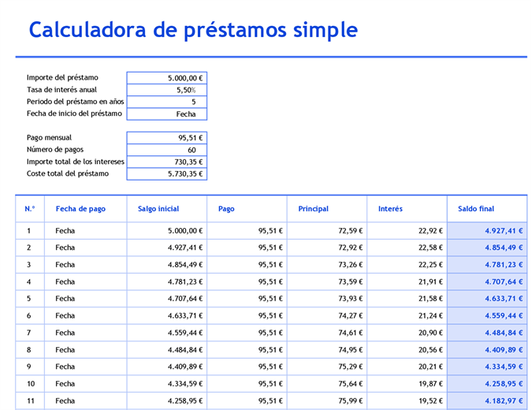This screenshot has height=410, width=532.
Task: Select final balance 4.182,97 € in row 11
Action: click(487, 401)
